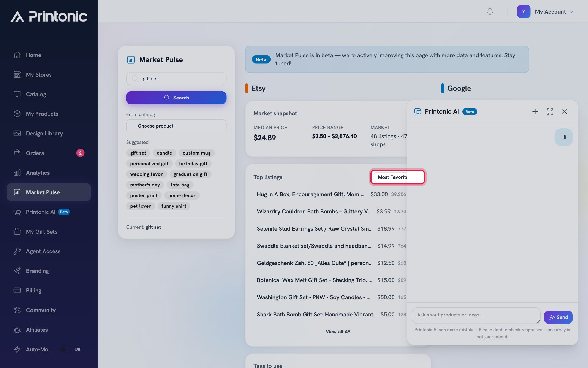Select the 'home decor' chip
Viewport: 588px width, 368px height.
click(182, 195)
